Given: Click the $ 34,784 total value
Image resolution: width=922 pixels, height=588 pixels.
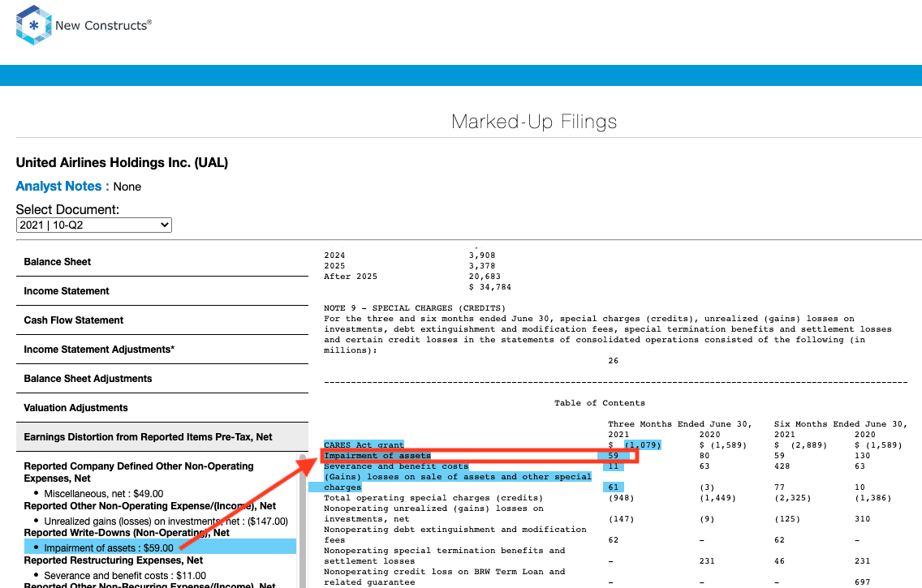Looking at the screenshot, I should tap(490, 287).
